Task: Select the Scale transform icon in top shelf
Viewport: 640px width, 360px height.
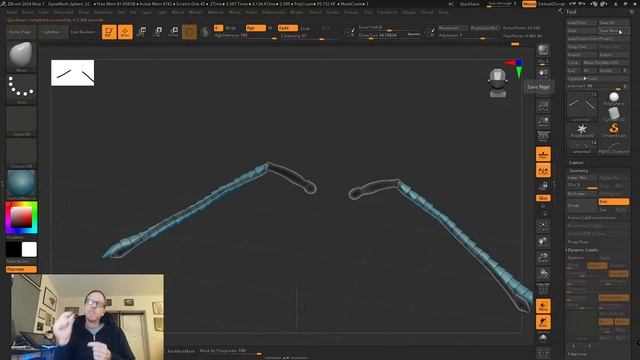Action: tap(158, 32)
